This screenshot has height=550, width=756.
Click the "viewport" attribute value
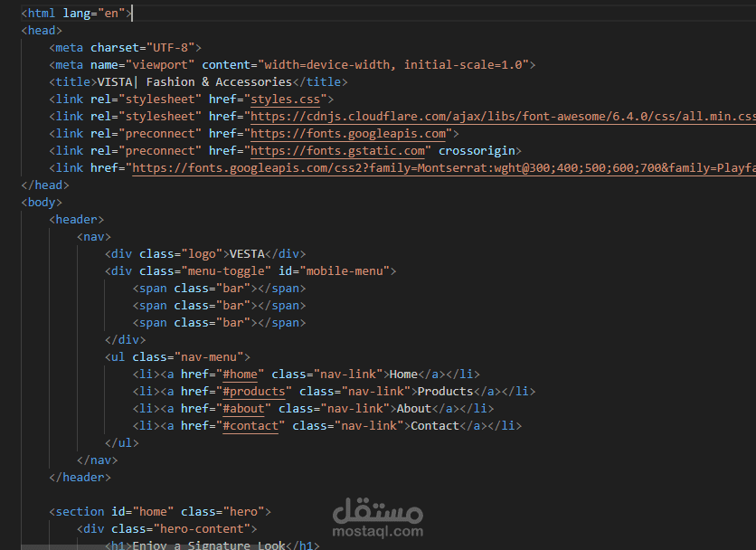(160, 65)
